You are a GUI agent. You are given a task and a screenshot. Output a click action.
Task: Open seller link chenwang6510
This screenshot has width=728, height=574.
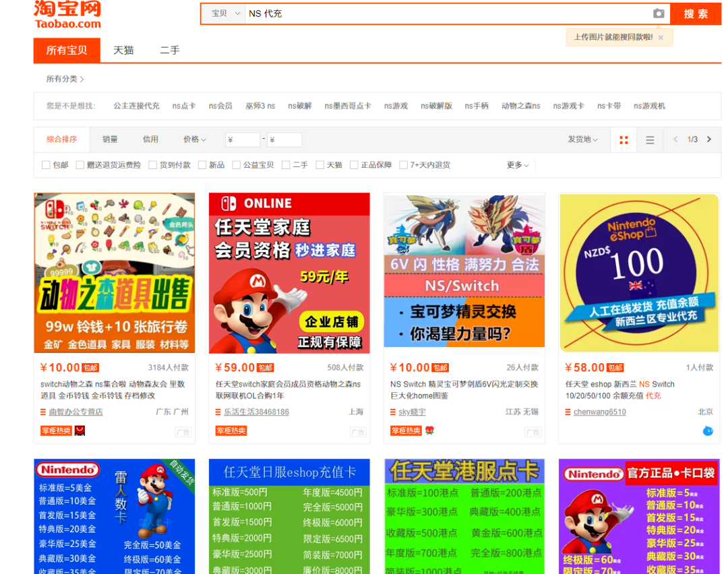tap(599, 412)
